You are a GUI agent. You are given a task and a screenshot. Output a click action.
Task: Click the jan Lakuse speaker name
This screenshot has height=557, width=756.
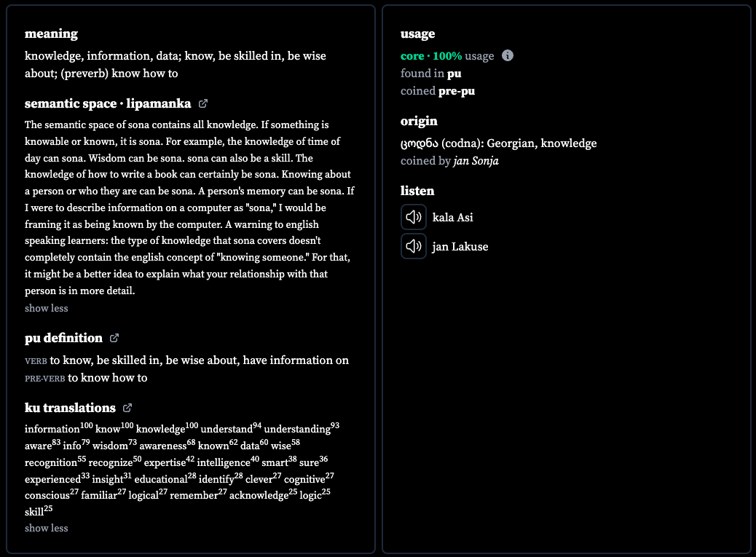click(460, 247)
